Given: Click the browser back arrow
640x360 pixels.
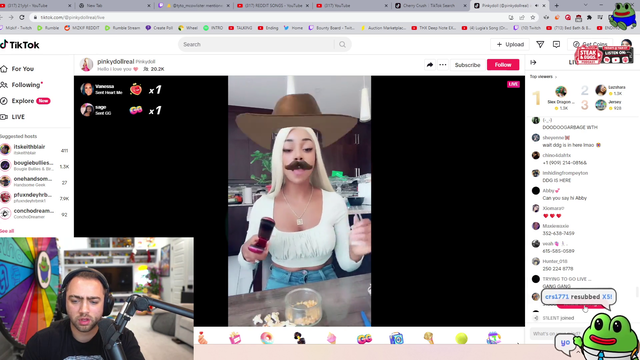Looking at the screenshot, I should pos(1,17).
